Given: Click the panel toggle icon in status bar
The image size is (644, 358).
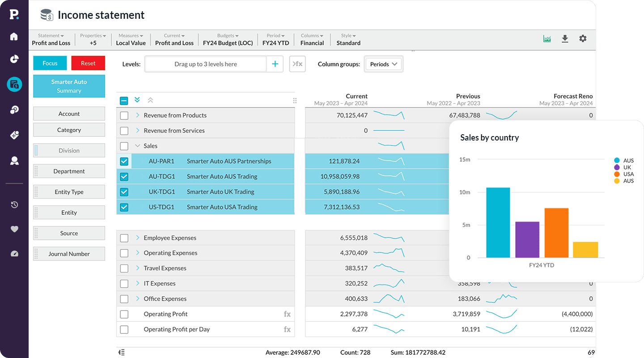Looking at the screenshot, I should 121,353.
